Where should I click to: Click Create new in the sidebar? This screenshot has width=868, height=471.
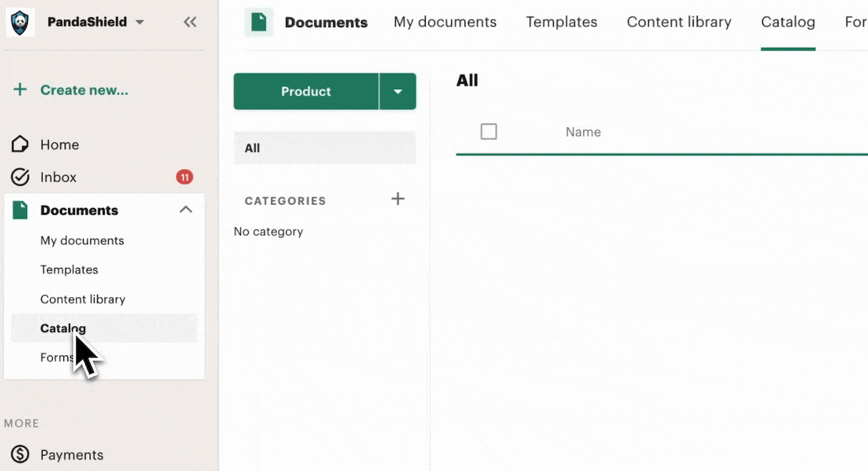click(x=83, y=89)
